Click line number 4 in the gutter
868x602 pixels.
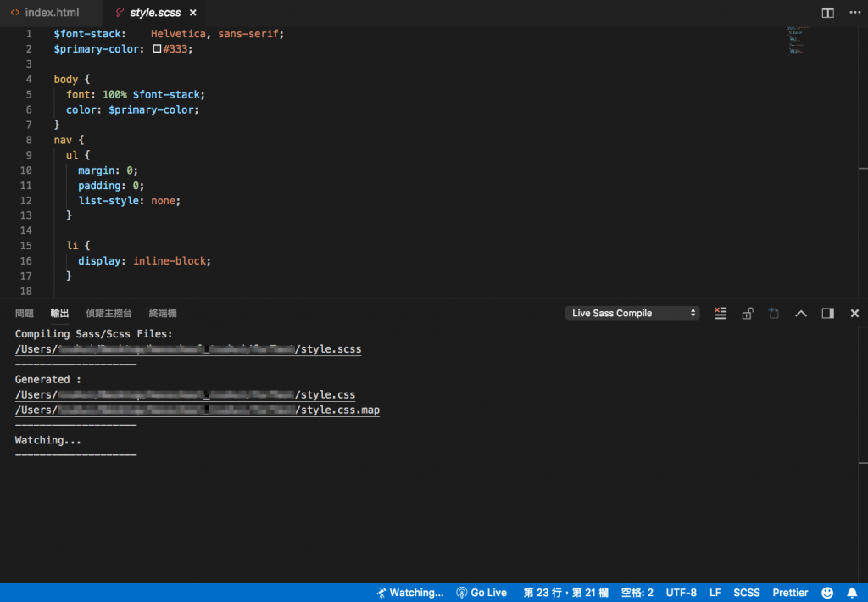pyautogui.click(x=29, y=79)
